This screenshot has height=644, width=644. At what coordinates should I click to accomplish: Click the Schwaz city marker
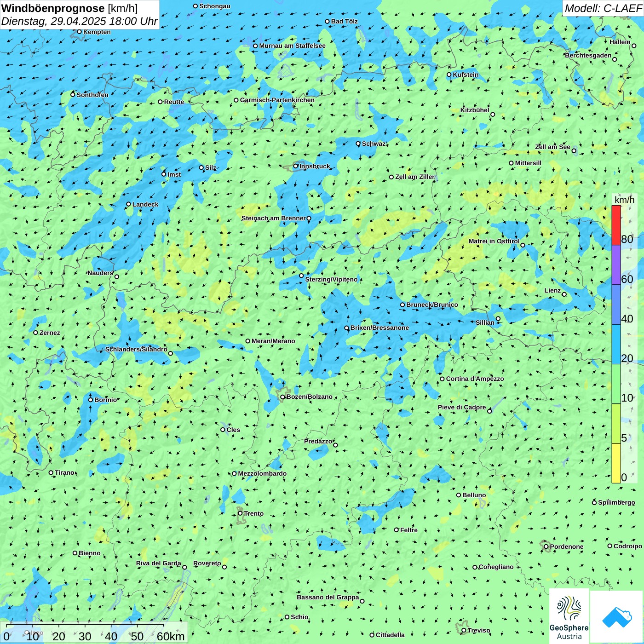tap(358, 144)
